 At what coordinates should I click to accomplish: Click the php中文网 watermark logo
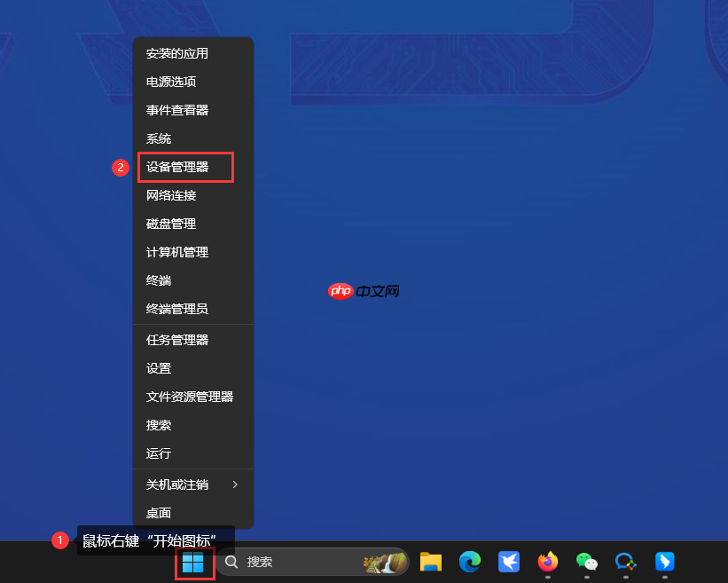(x=364, y=290)
